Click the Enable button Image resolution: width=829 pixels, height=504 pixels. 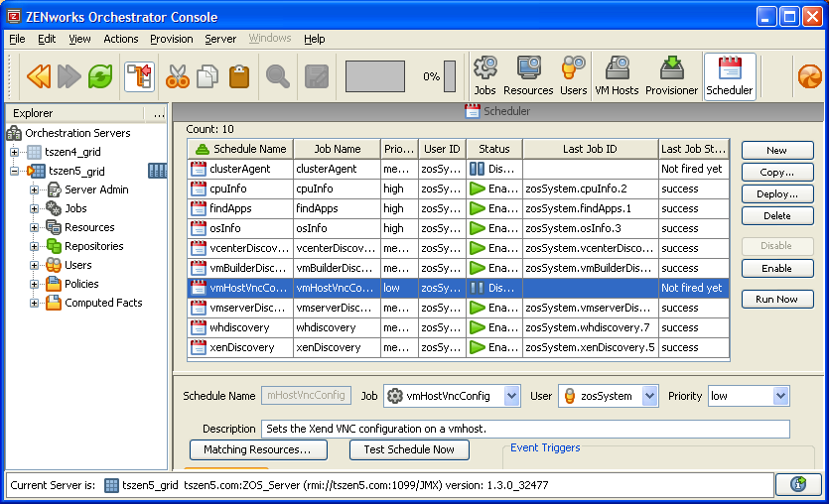click(x=777, y=269)
